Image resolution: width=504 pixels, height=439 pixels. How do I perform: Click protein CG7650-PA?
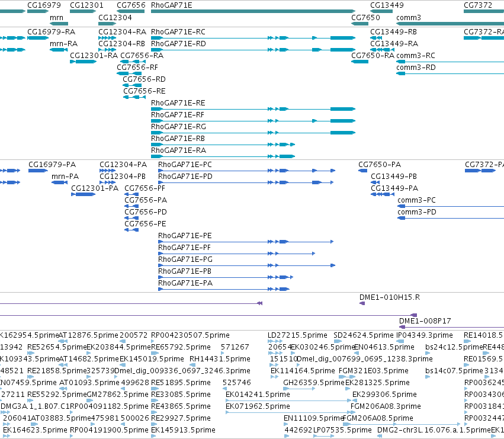363,171
